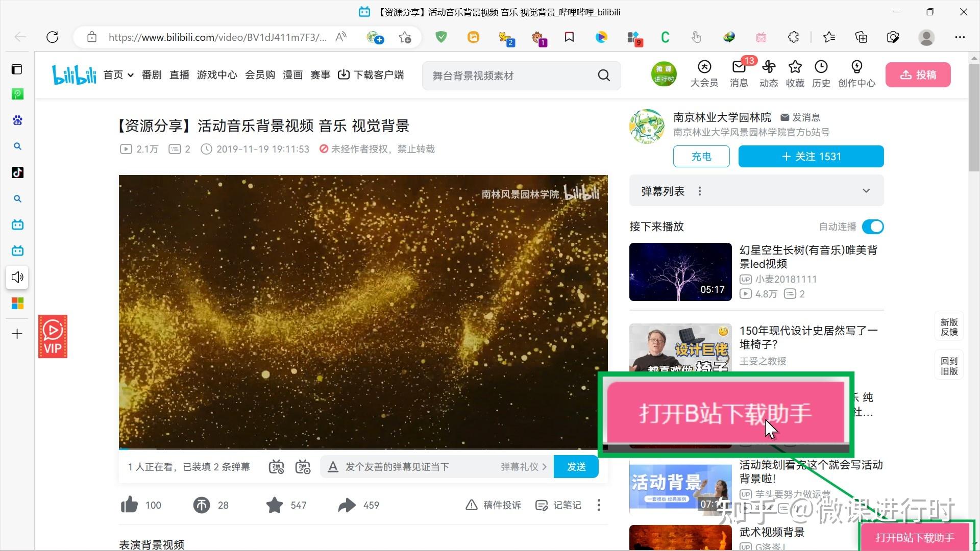
Task: Open 动态 feed icon
Action: 769,74
